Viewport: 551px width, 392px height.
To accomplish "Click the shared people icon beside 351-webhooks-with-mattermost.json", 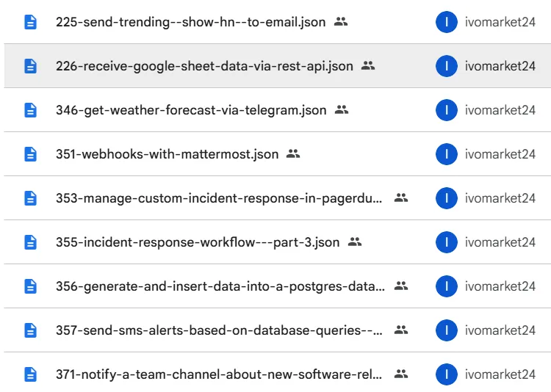I will point(293,154).
